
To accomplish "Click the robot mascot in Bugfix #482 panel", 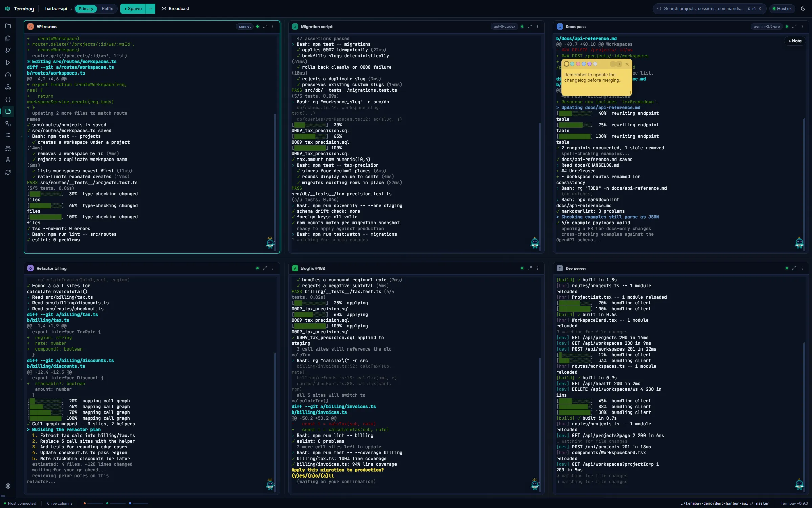I will 535,484.
